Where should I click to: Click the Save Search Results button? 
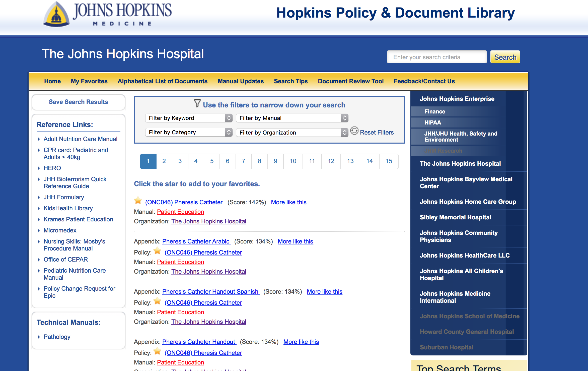tap(78, 102)
